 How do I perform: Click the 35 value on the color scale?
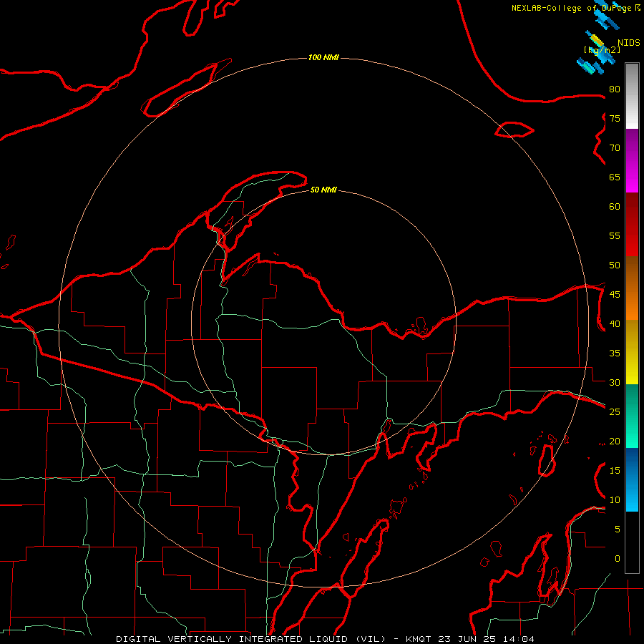pos(615,353)
